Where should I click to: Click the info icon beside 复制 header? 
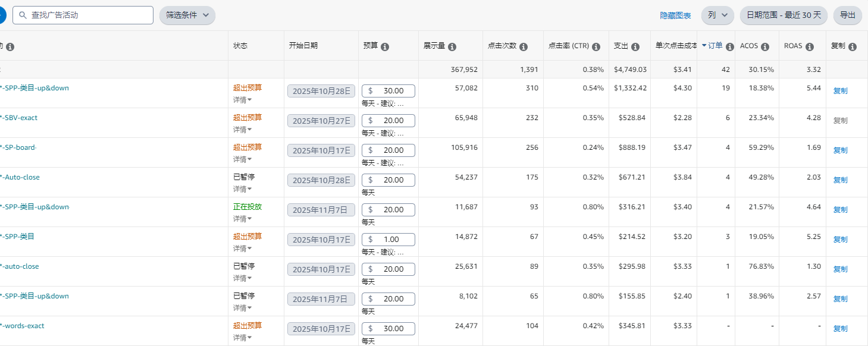tap(853, 47)
